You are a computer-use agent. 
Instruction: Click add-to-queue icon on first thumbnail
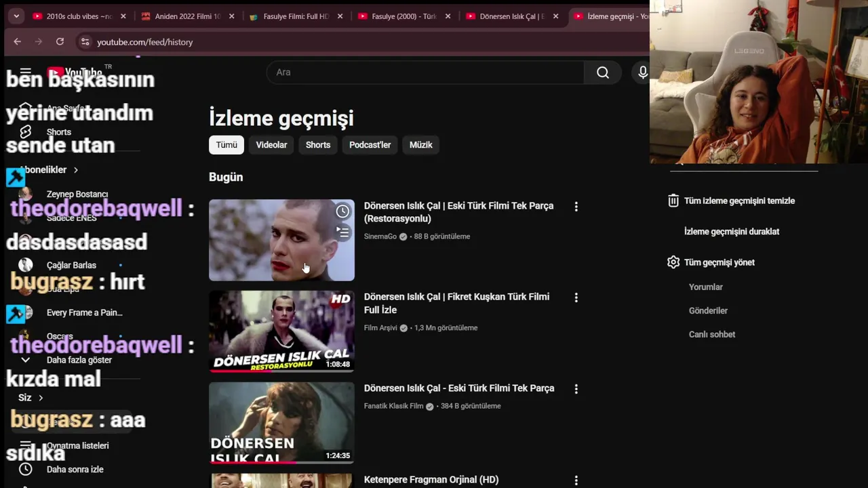[343, 232]
